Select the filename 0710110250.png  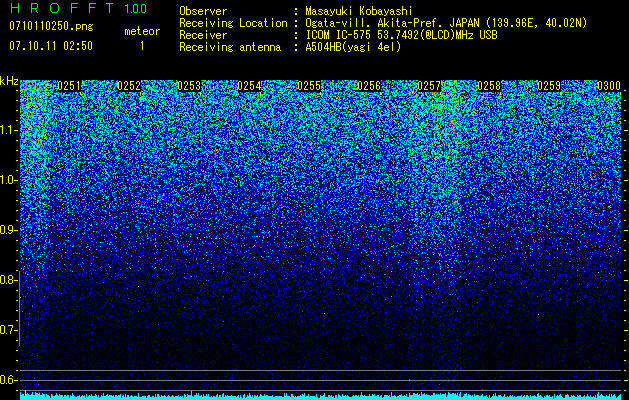click(x=51, y=26)
